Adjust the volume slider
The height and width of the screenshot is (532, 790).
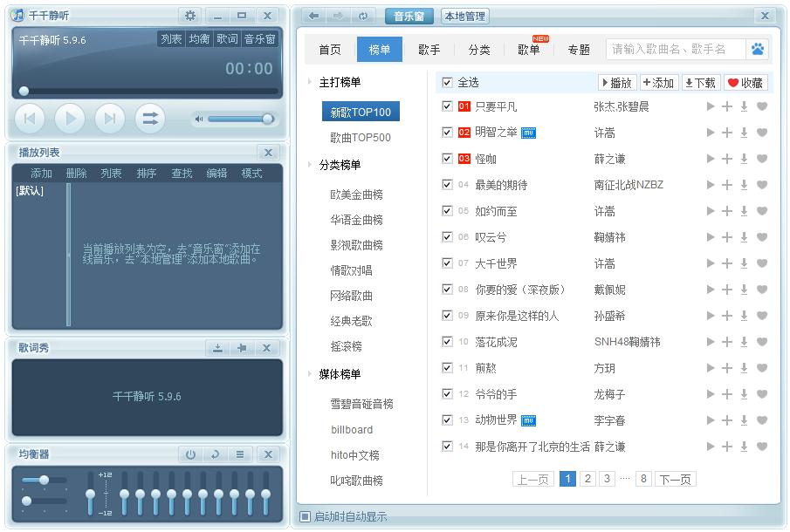tap(240, 119)
